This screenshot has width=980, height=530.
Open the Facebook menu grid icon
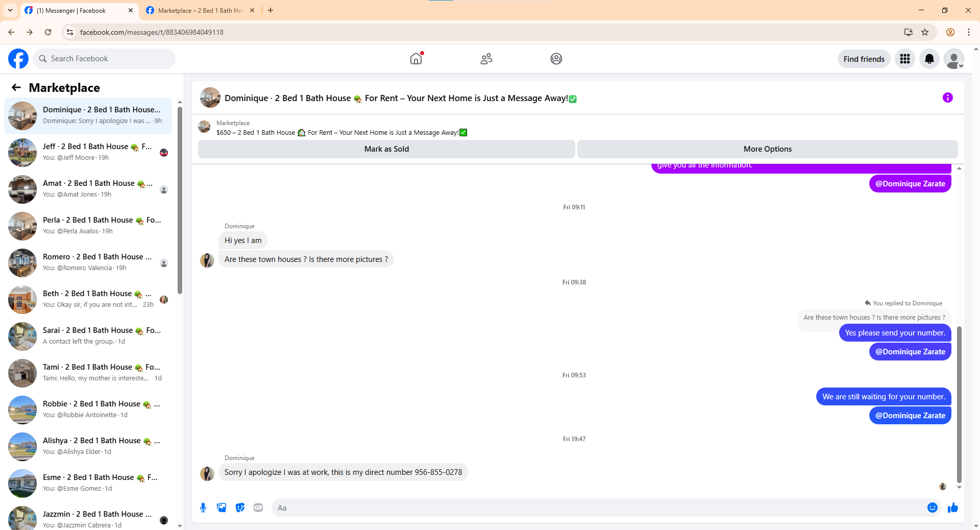pos(905,59)
